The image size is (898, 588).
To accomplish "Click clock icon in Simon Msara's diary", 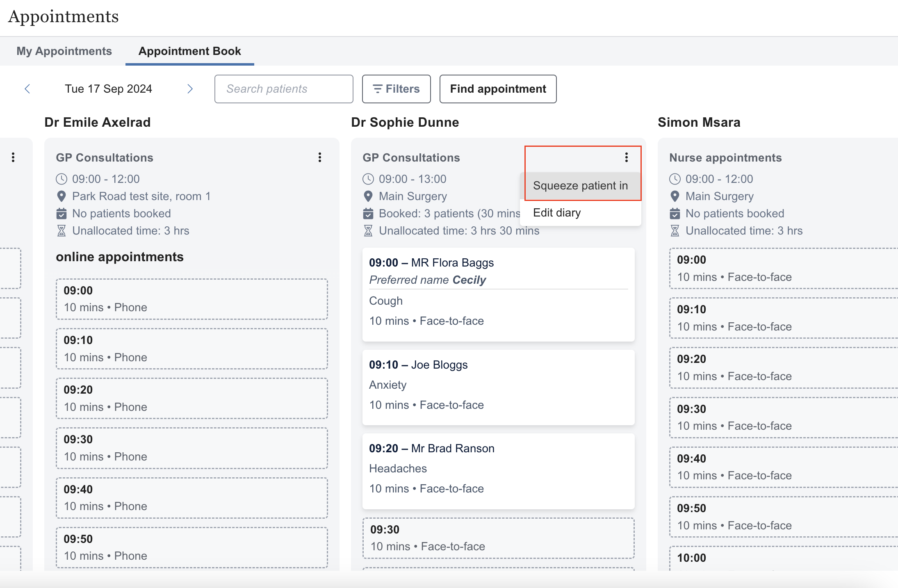I will pyautogui.click(x=675, y=179).
